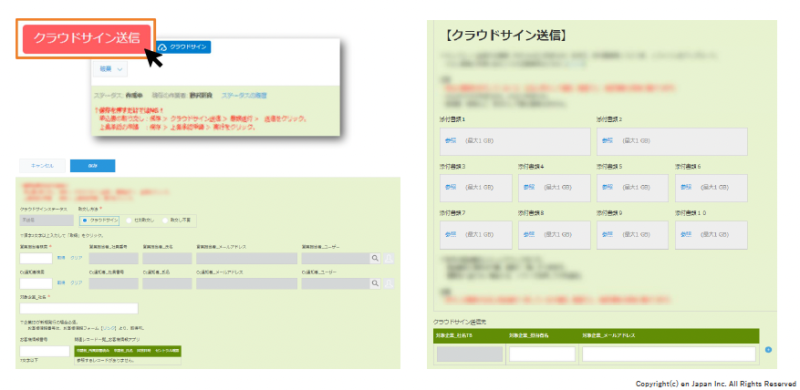The image size is (800, 390).
Task: Click the red クラウドサイン送信 button
Action: coord(86,39)
